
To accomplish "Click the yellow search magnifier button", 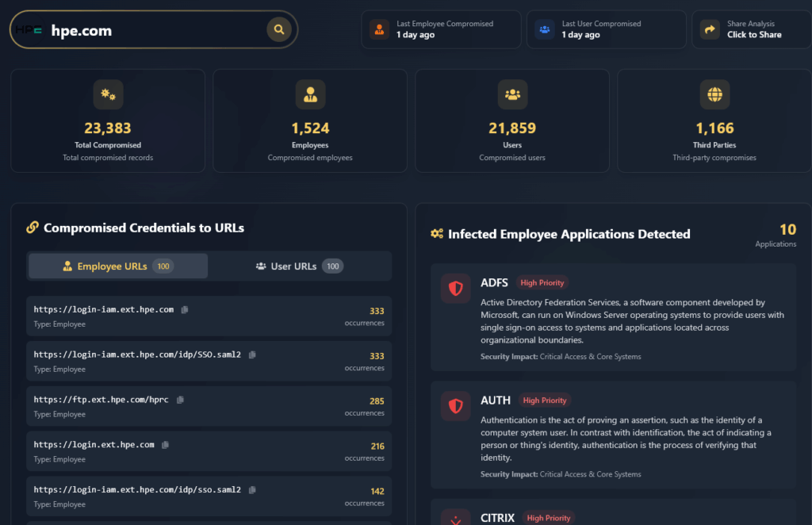I will 278,30.
